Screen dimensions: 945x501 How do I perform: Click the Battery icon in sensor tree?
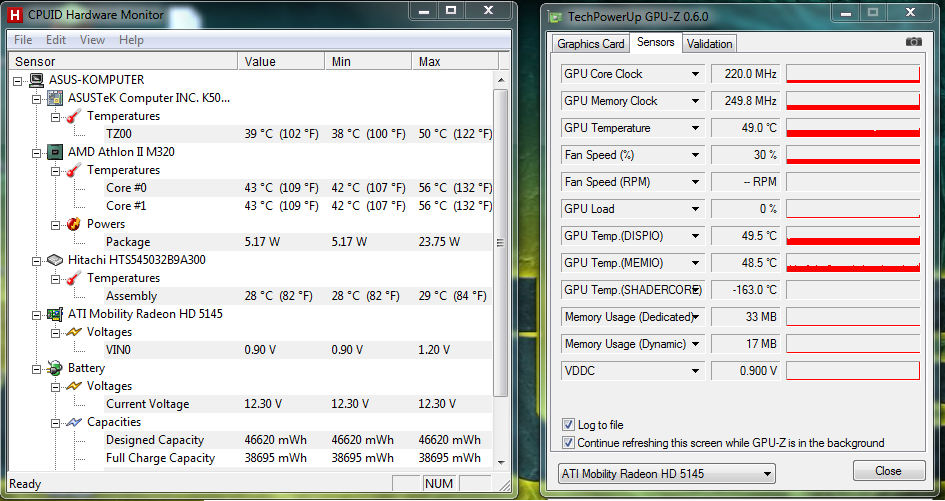[x=55, y=368]
